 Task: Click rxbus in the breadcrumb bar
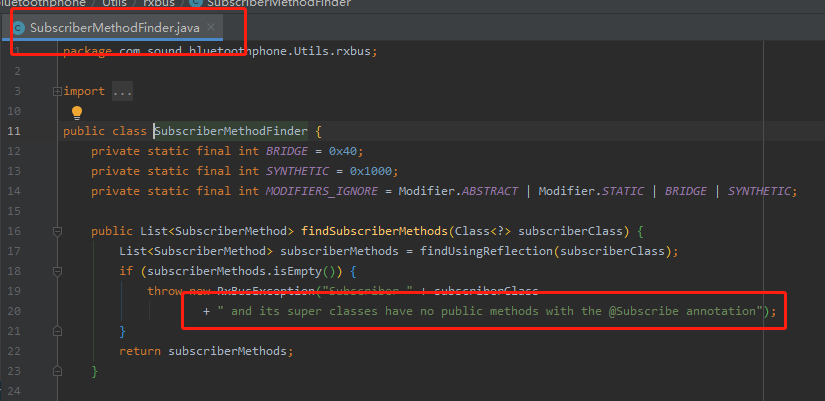point(159,3)
